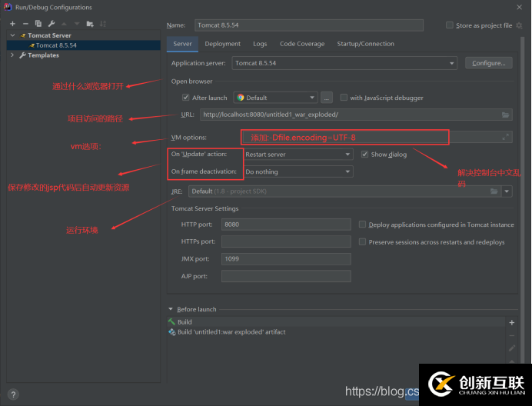The width and height of the screenshot is (532, 406).
Task: Click the HTTPs port field
Action: (x=286, y=241)
